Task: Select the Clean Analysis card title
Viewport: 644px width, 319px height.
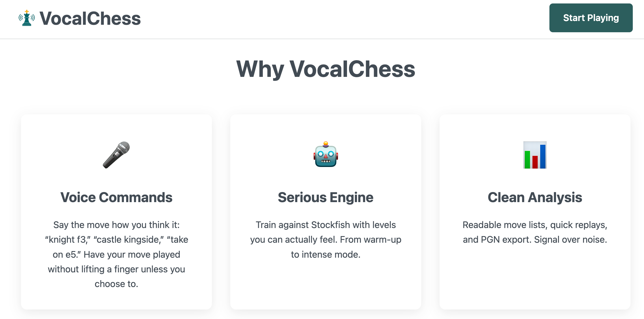Action: 535,198
